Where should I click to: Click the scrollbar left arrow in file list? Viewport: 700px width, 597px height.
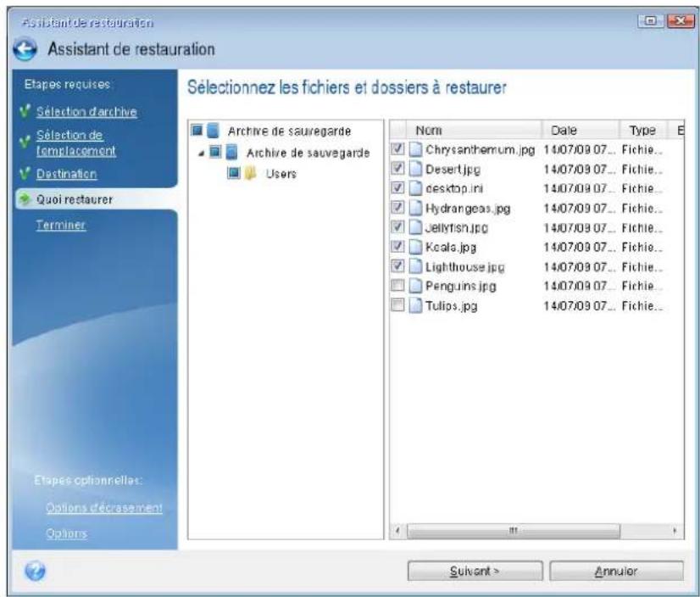(397, 531)
